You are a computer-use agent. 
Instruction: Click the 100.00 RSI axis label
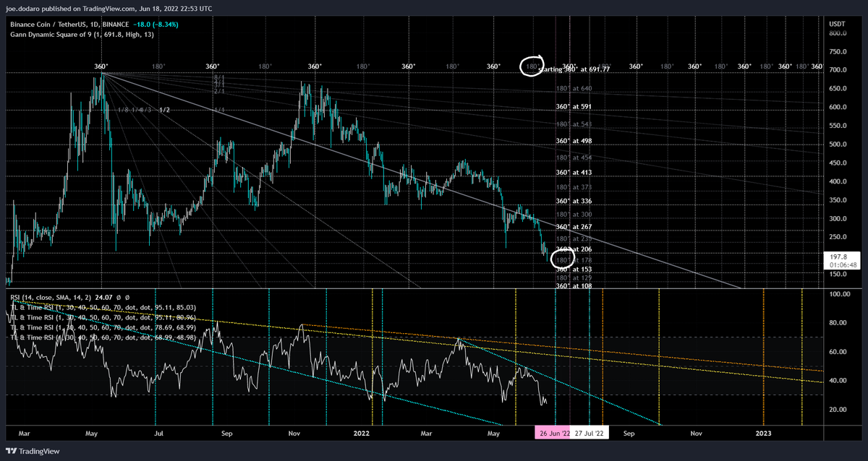point(839,295)
